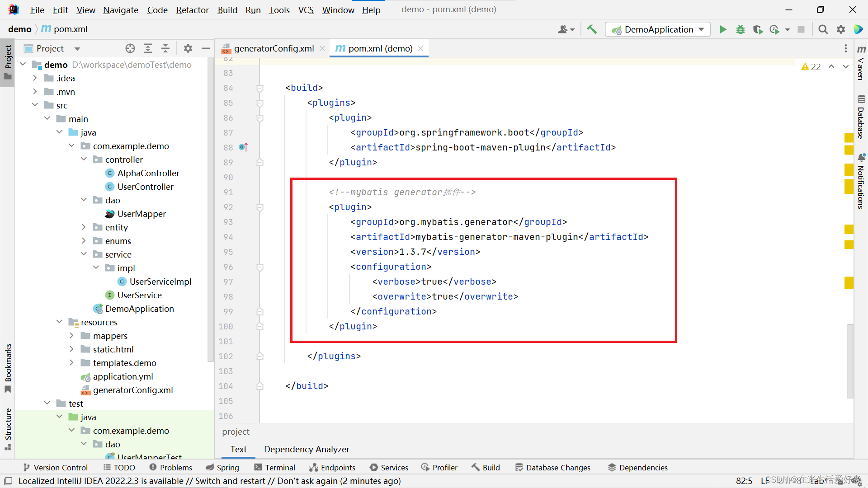Viewport: 868px width, 488px height.
Task: Open the Dependency Analyzer tab
Action: pyautogui.click(x=307, y=449)
